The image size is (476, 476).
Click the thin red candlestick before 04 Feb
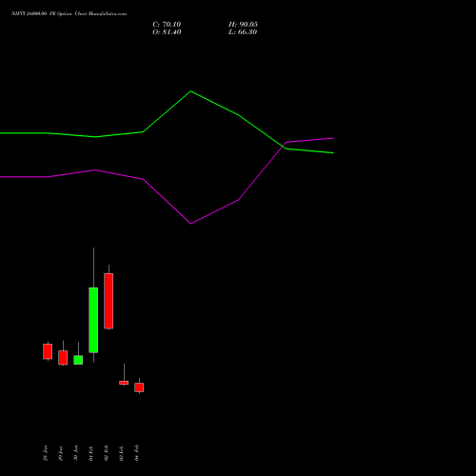point(124,383)
